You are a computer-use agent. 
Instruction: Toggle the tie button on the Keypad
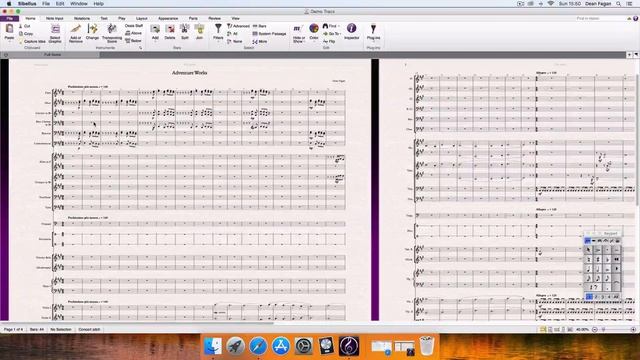click(617, 282)
